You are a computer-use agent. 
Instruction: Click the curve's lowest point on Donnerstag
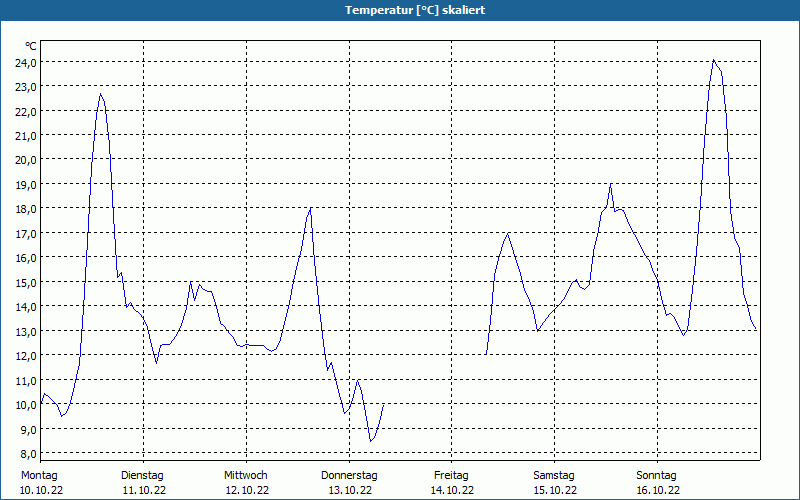click(370, 441)
